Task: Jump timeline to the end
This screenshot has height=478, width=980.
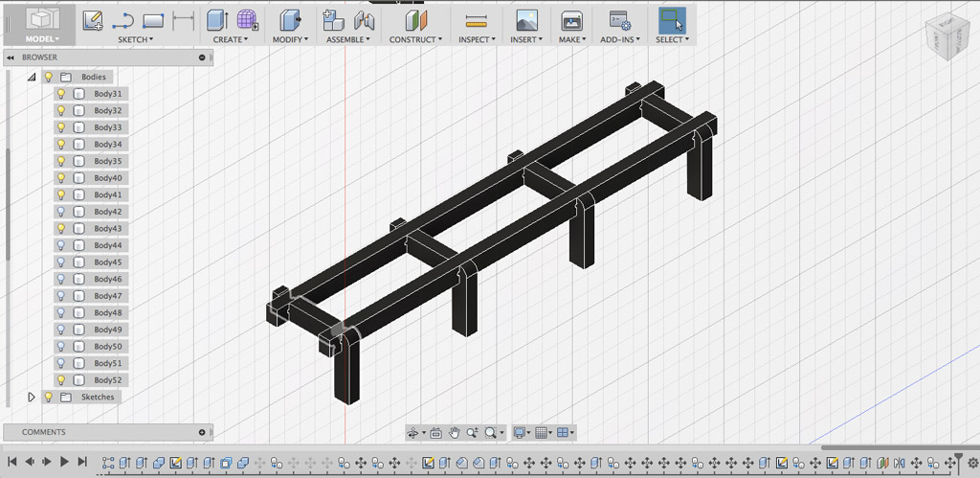Action: (82, 462)
